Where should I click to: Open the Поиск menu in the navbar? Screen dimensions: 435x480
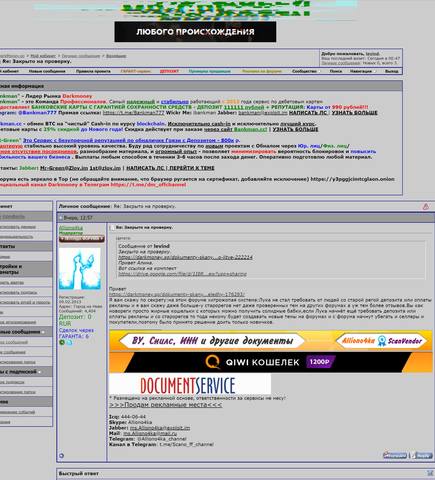pos(336,71)
